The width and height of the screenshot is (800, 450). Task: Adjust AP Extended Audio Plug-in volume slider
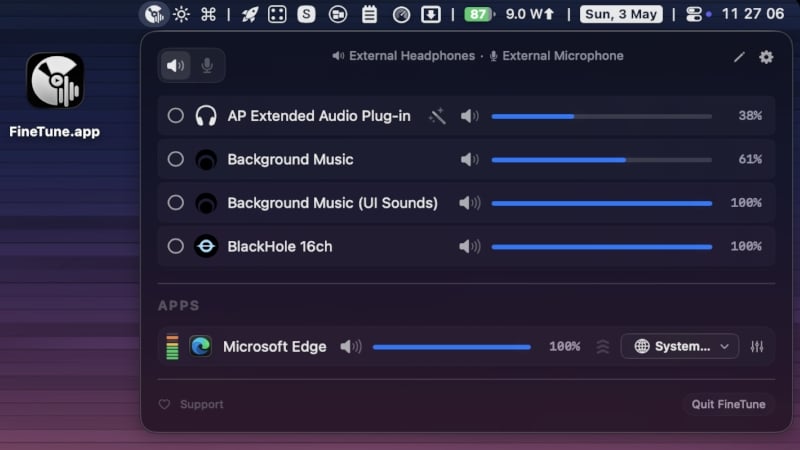pyautogui.click(x=602, y=116)
